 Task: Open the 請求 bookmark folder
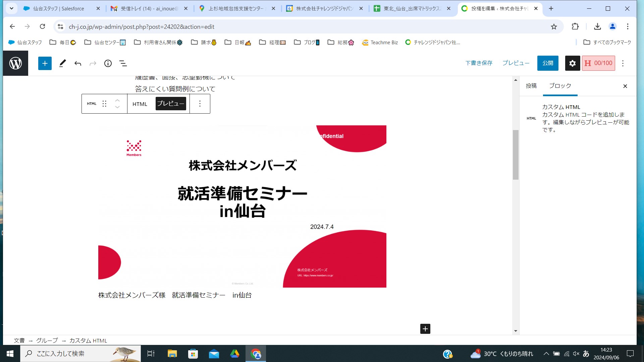click(x=204, y=42)
